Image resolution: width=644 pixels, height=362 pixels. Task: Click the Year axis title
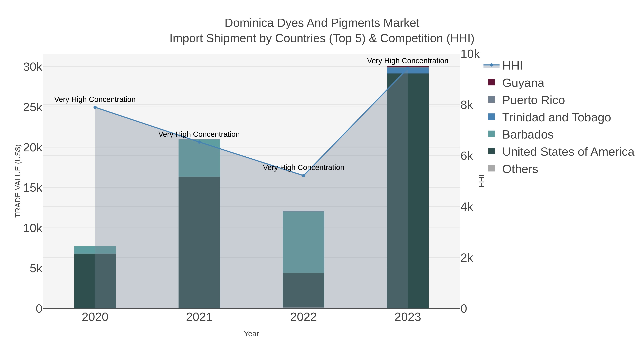click(252, 334)
